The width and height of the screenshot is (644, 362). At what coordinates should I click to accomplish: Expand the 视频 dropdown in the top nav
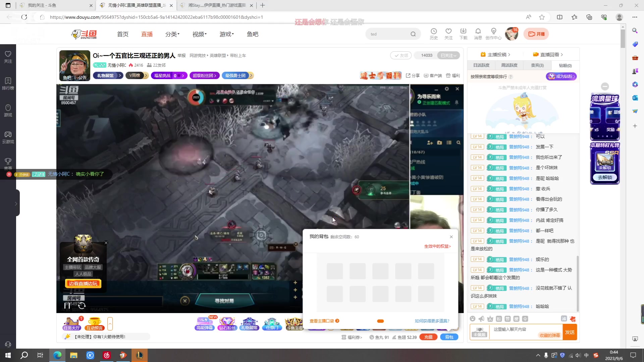tap(200, 34)
